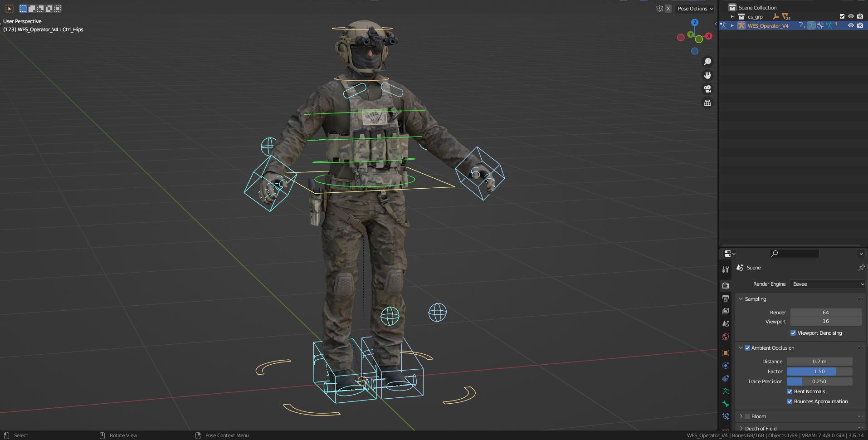The image size is (868, 440).
Task: Switch perspective/orthographic grid icon
Action: (x=707, y=103)
